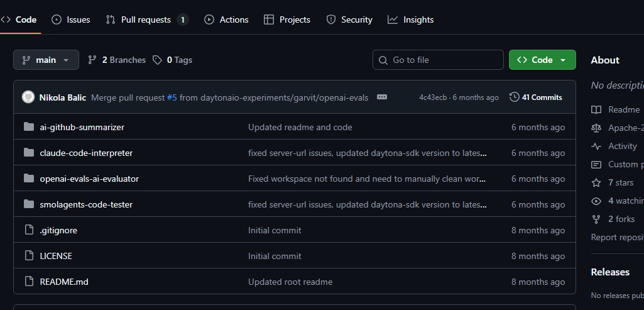Image resolution: width=644 pixels, height=310 pixels.
Task: Click the folder icon for openai-evals-ai-evaluator
Action: click(x=29, y=178)
